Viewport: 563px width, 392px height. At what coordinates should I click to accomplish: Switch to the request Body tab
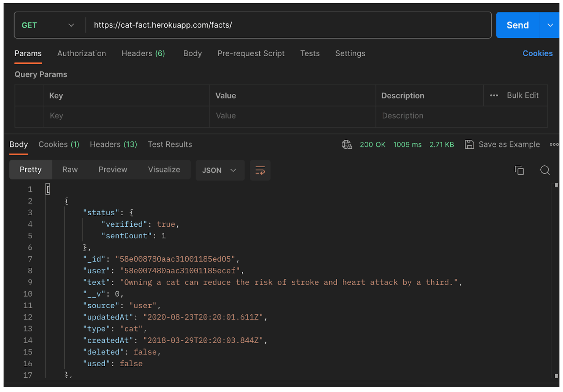192,53
